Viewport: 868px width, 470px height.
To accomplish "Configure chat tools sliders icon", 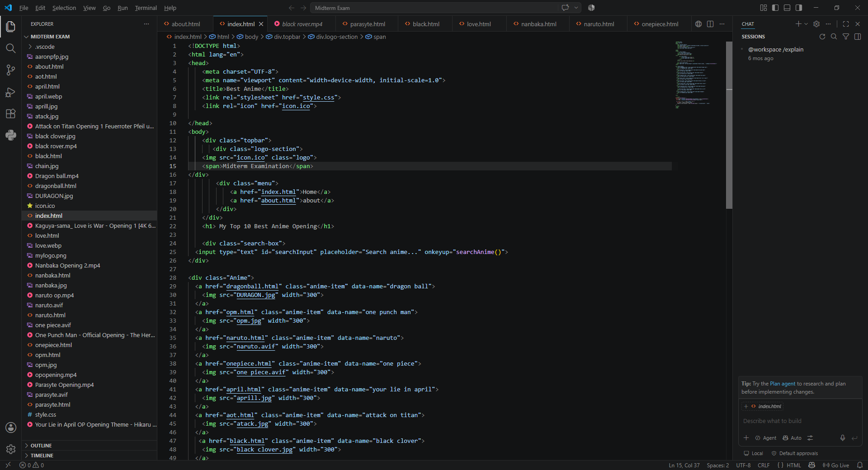I will 810,438.
